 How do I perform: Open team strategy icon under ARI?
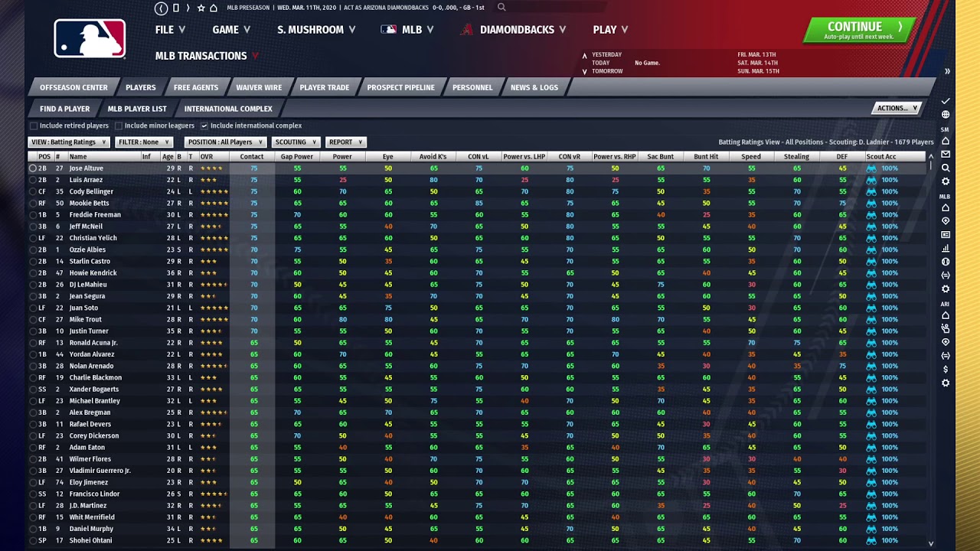click(946, 328)
